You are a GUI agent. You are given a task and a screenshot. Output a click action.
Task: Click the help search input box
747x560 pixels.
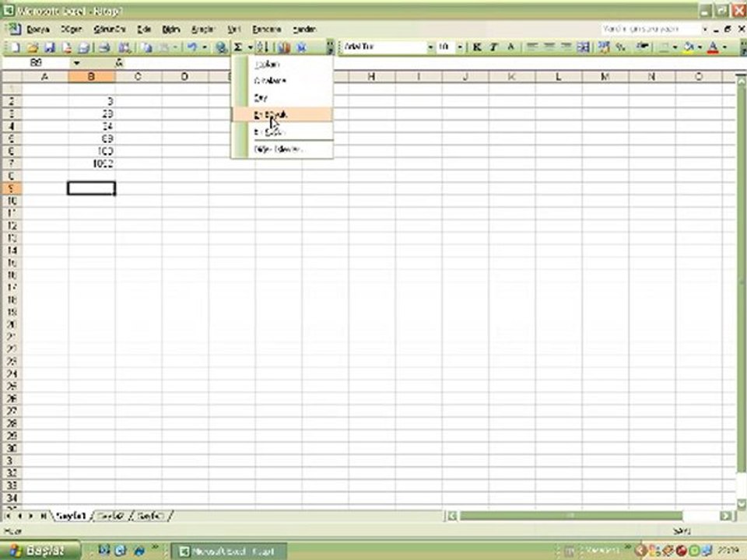point(651,29)
